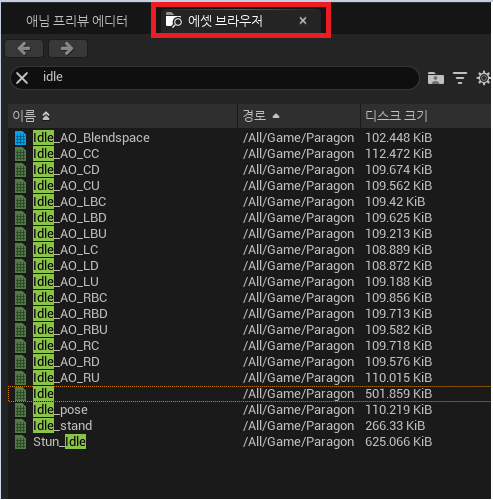The width and height of the screenshot is (493, 500).
Task: Focus the search field containing idle
Action: point(215,78)
